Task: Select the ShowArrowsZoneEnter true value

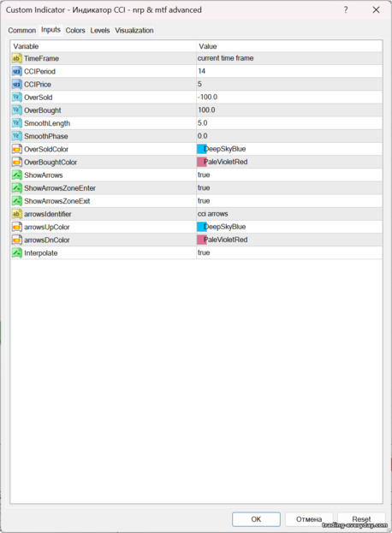Action: (204, 187)
